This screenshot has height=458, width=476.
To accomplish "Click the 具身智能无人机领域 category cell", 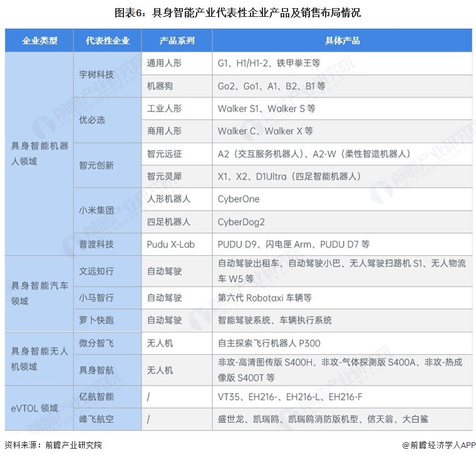I will (39, 359).
